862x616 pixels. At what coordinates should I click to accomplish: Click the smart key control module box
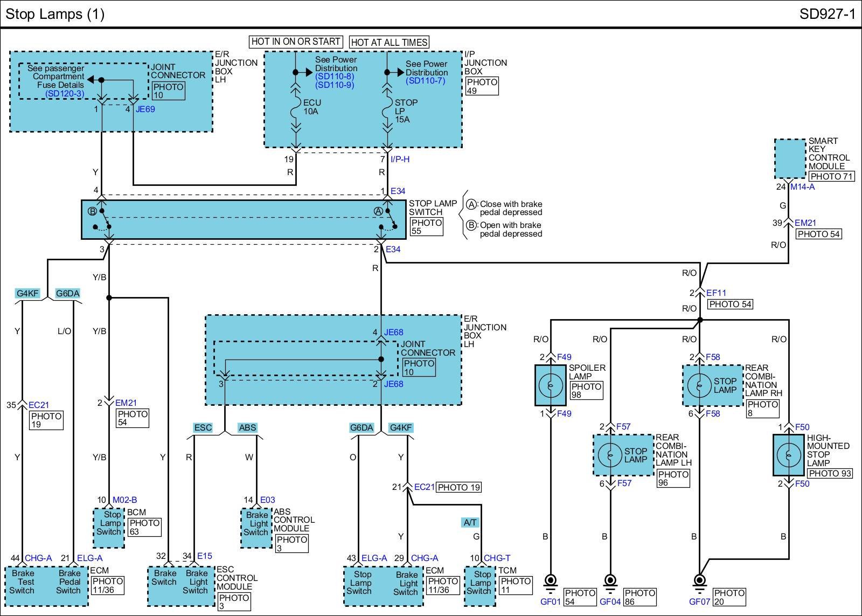[790, 158]
